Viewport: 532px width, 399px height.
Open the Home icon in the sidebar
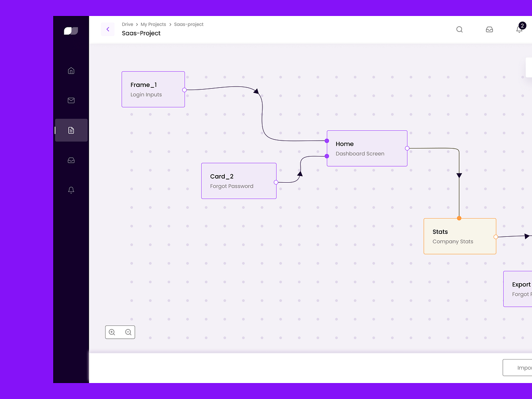click(71, 70)
